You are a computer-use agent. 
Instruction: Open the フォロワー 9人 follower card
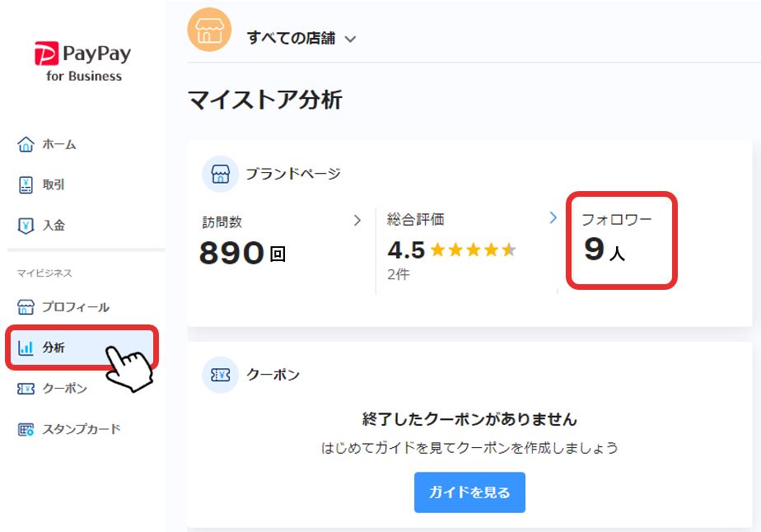pos(622,240)
